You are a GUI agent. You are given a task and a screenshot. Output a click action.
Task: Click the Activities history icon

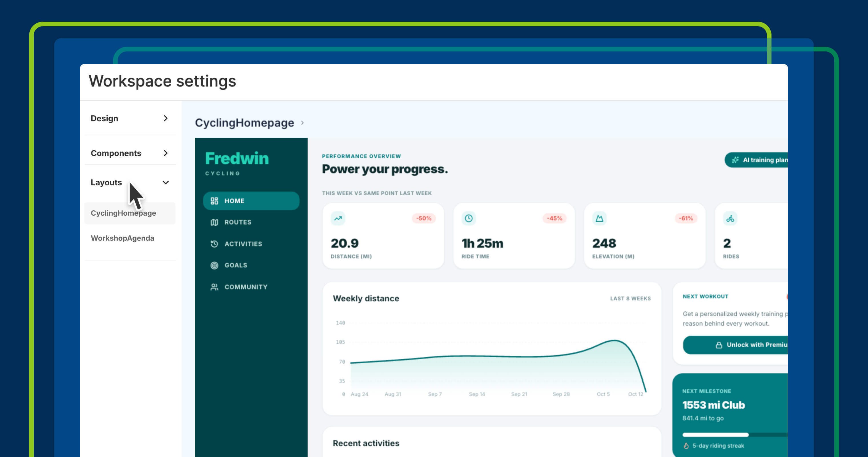[214, 244]
